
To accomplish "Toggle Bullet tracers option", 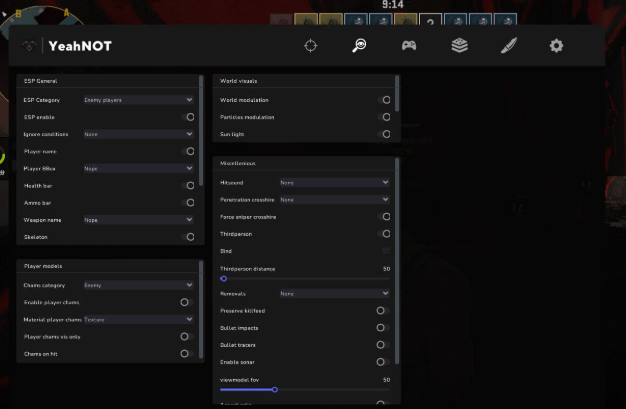I will tap(381, 345).
